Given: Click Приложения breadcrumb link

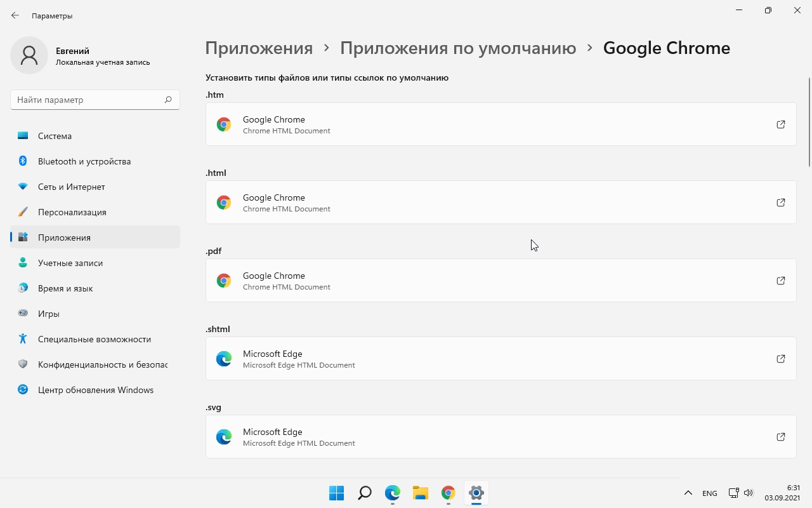Looking at the screenshot, I should 259,48.
